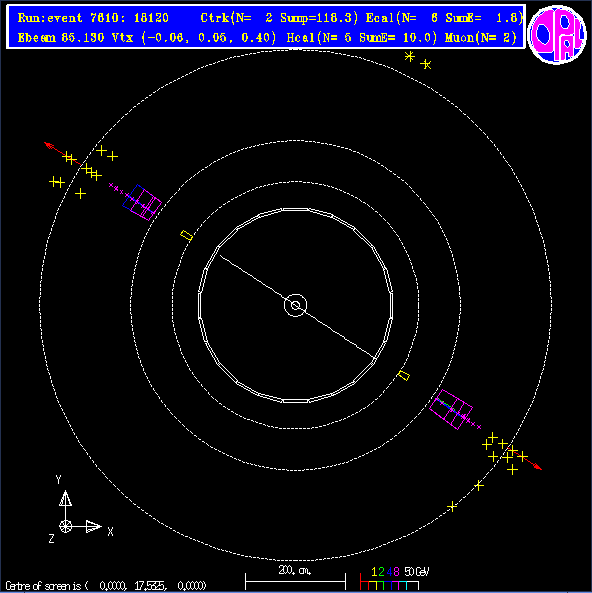
Task: Click the OPAL logo in top corner
Action: click(x=557, y=34)
